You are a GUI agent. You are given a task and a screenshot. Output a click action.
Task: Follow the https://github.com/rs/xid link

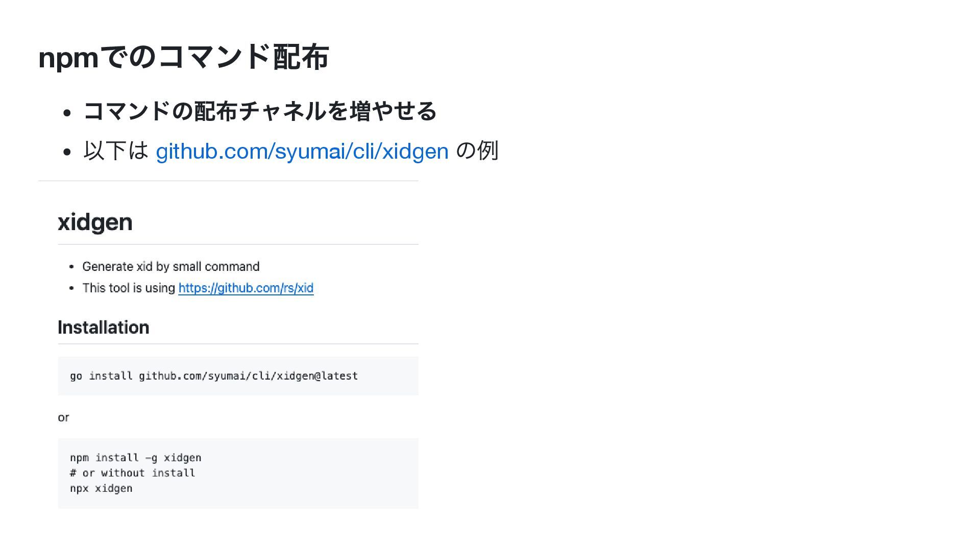[246, 288]
